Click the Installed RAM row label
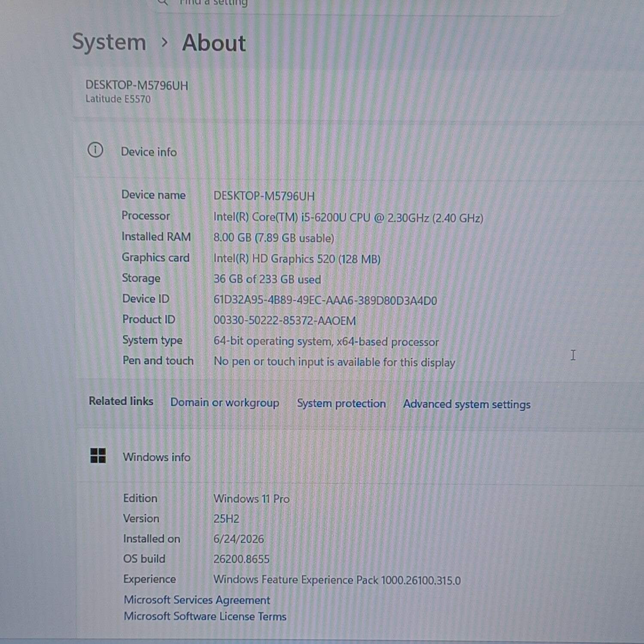644x644 pixels. pos(156,237)
